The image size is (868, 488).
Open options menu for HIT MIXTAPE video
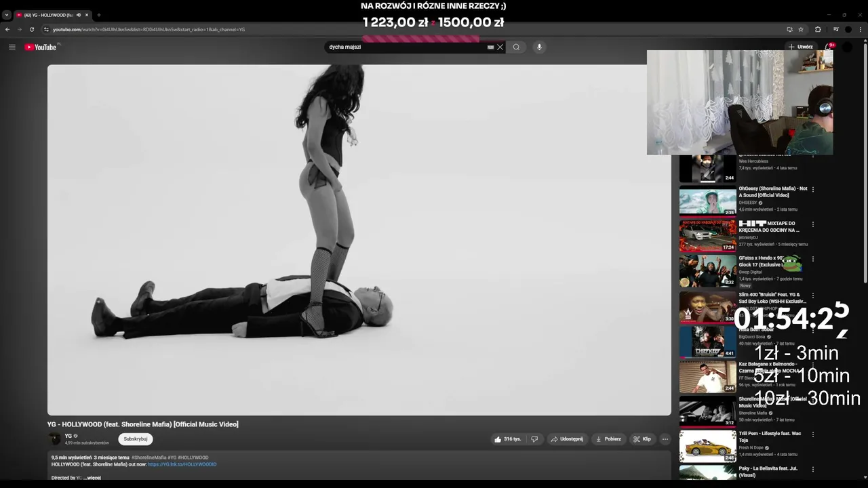(813, 224)
